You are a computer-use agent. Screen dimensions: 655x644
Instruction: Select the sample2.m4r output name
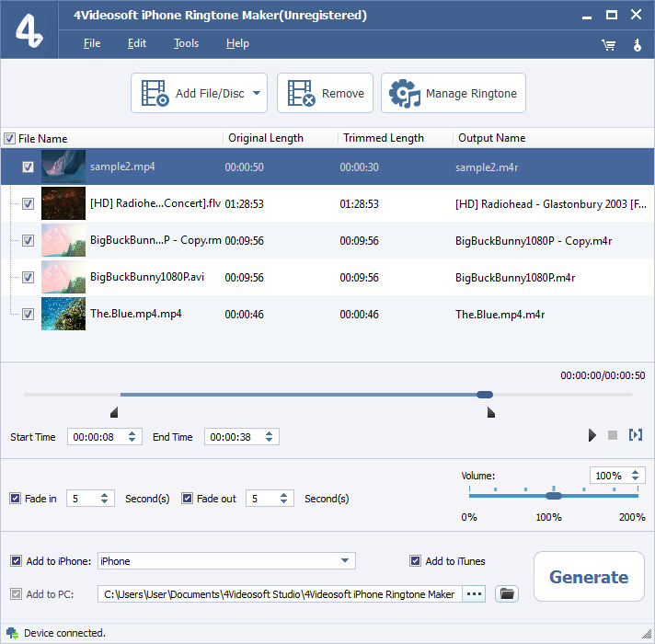point(487,167)
